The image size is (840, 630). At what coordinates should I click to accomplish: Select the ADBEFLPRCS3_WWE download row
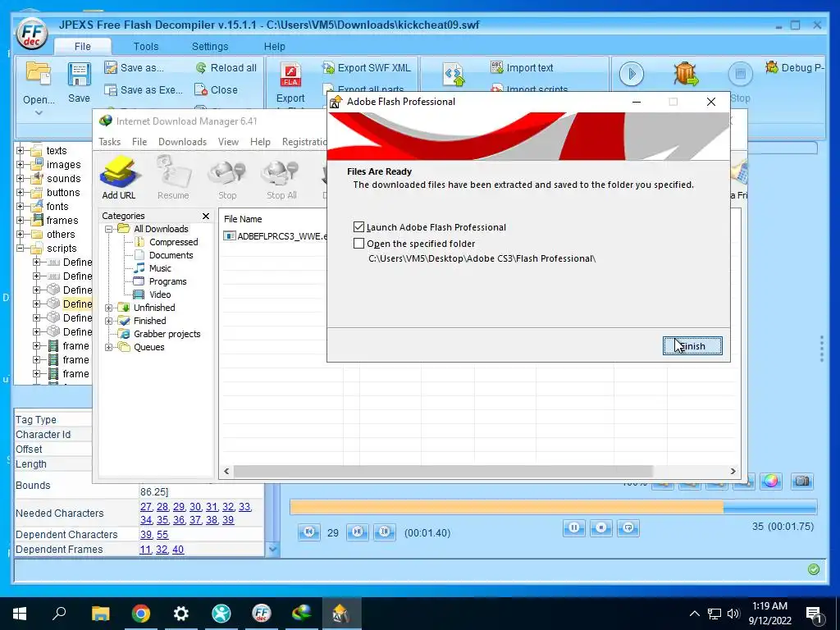pos(275,236)
